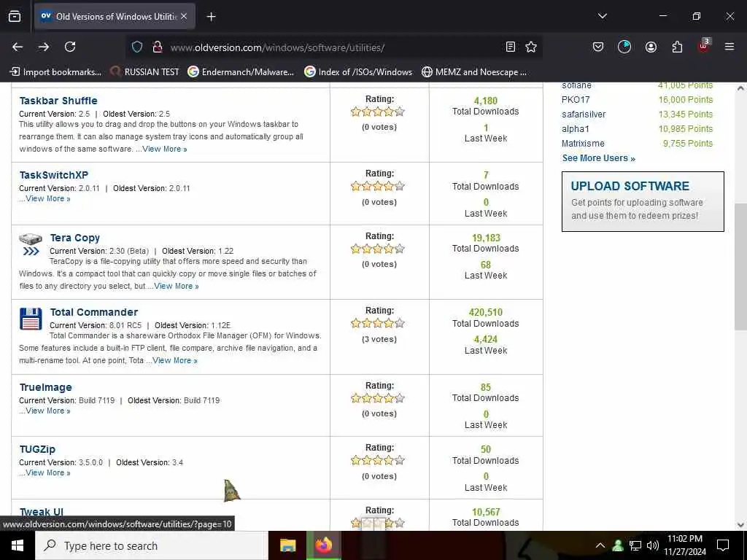
Task: Open the notification center icon
Action: (x=723, y=545)
